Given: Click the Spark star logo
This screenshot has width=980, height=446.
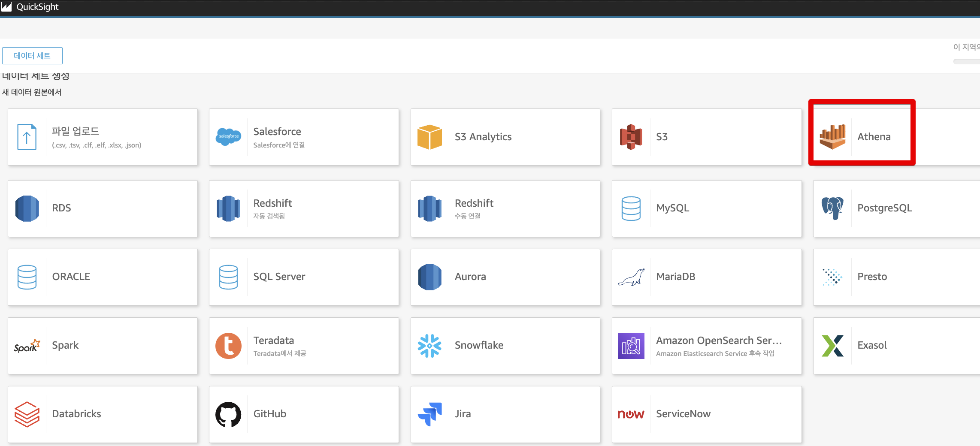Looking at the screenshot, I should (27, 346).
